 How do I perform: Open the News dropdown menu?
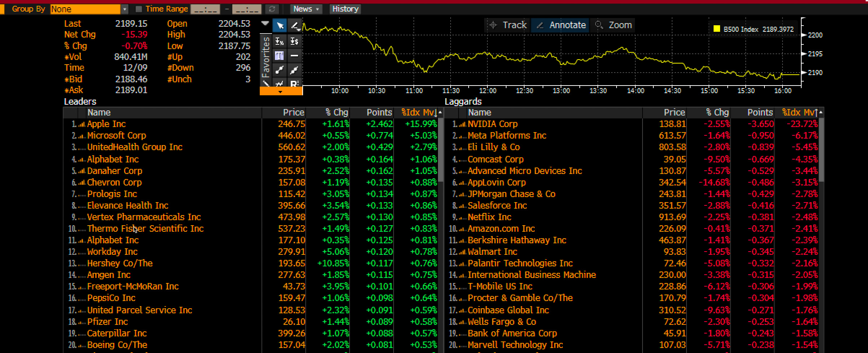(306, 9)
